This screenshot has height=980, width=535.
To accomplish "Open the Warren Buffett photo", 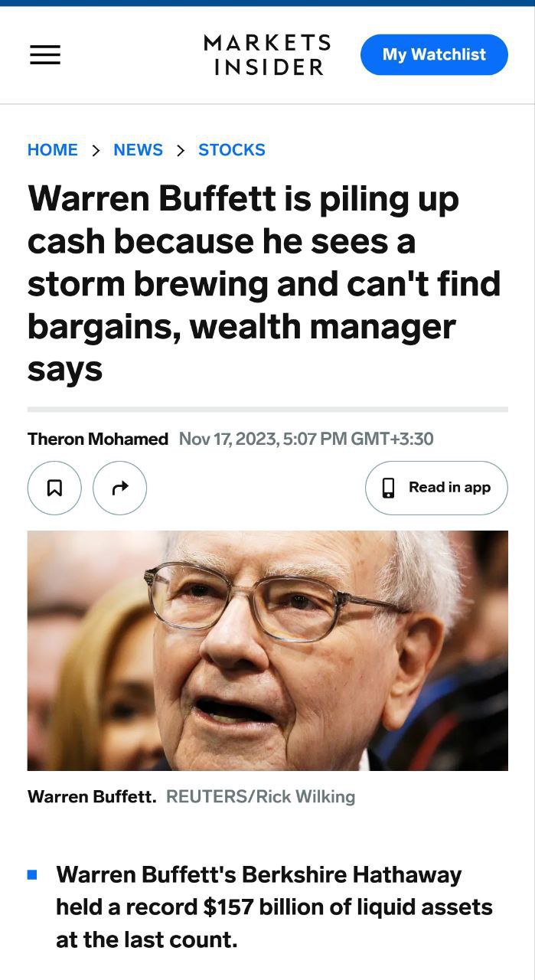I will 267,650.
